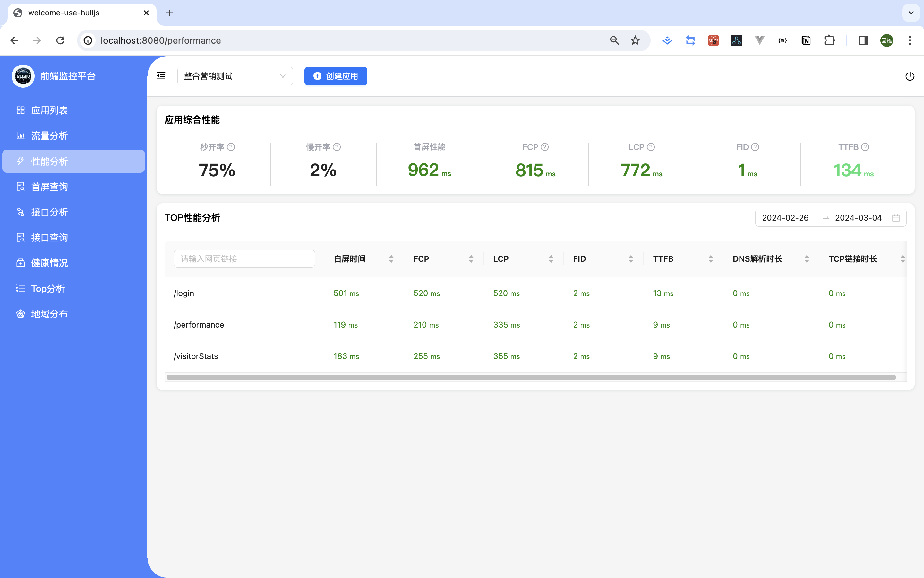Click the end date 2024-03-04 field

(858, 218)
